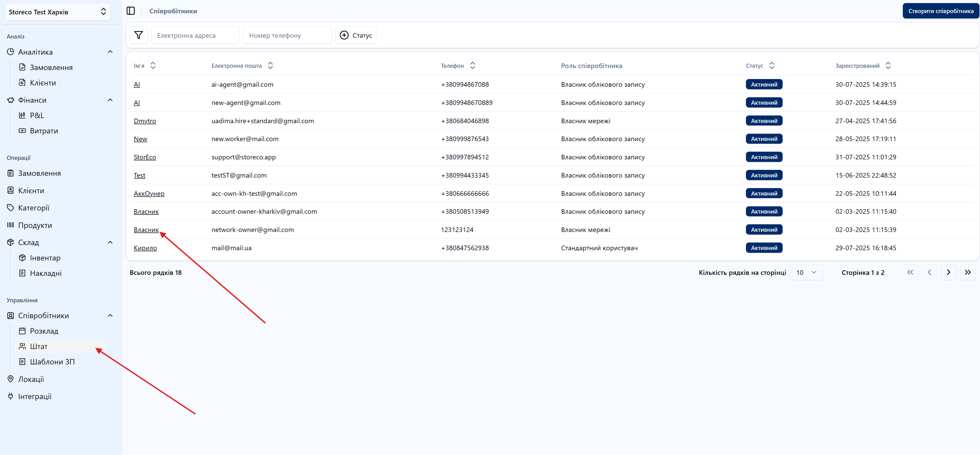Screen dimensions: 980x455
Task: Jump to last page double arrow
Action: point(967,273)
